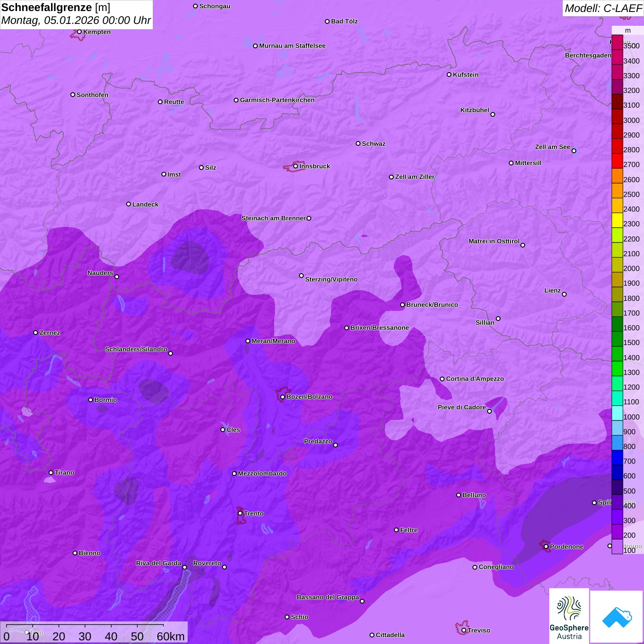Click the blue cloud logo in the corner

616,617
